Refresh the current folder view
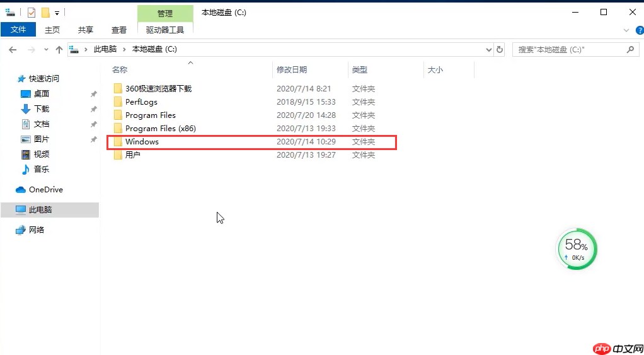The image size is (644, 355). pos(500,50)
